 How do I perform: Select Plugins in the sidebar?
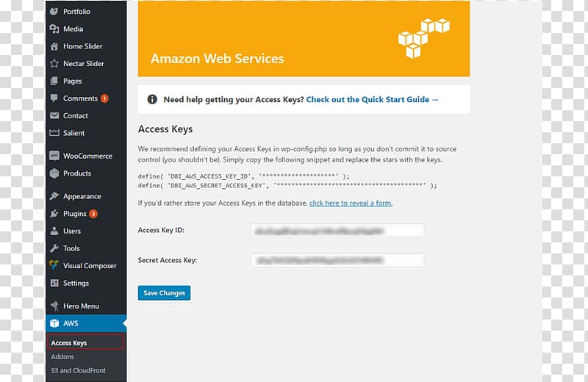point(75,214)
